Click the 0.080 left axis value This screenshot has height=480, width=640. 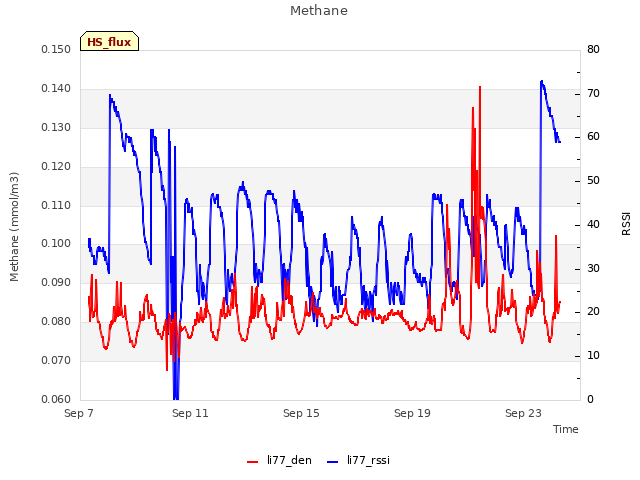[56, 322]
